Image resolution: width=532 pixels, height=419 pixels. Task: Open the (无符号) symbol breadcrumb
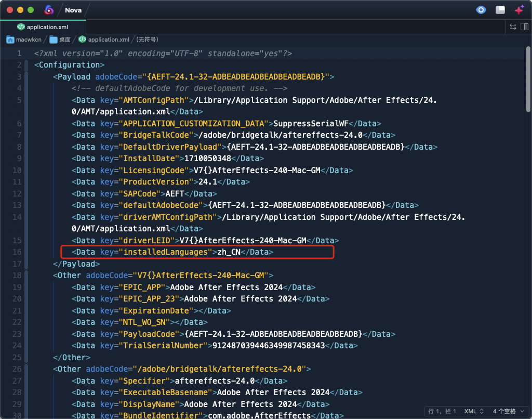point(147,40)
